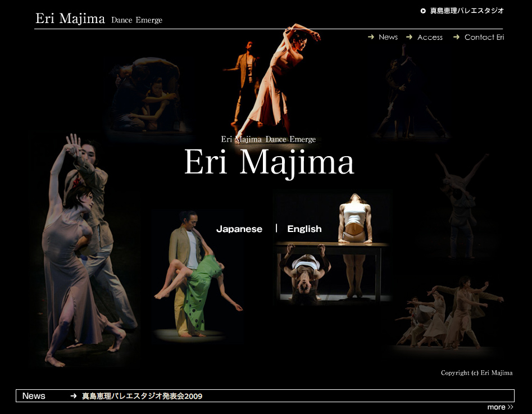532x414 pixels.
Task: Open the News link in top navigation
Action: 388,37
